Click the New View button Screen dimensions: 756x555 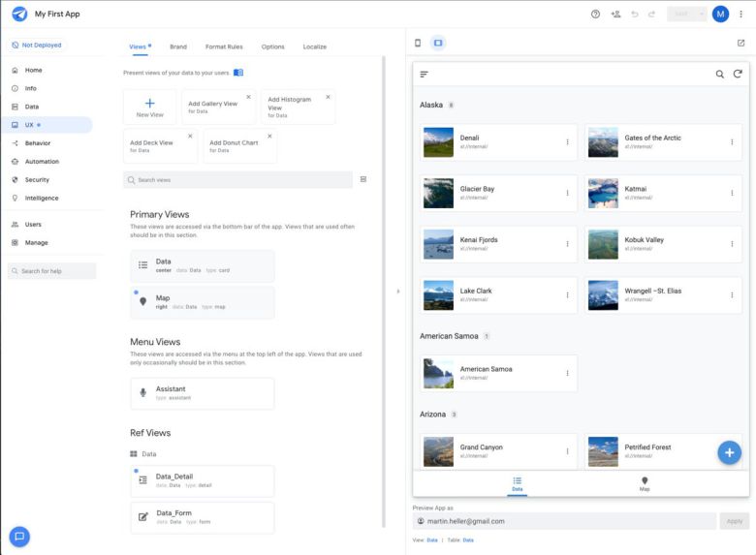pyautogui.click(x=149, y=107)
